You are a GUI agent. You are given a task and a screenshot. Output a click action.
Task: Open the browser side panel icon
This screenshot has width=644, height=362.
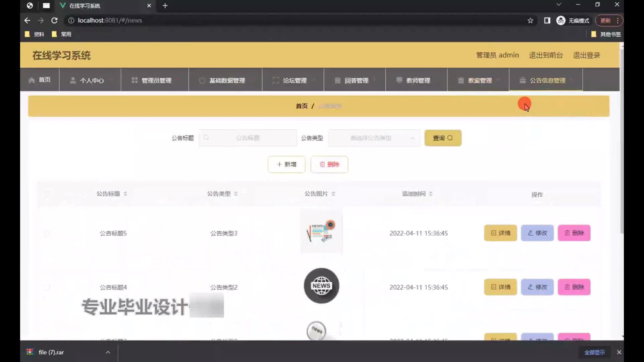coord(547,20)
